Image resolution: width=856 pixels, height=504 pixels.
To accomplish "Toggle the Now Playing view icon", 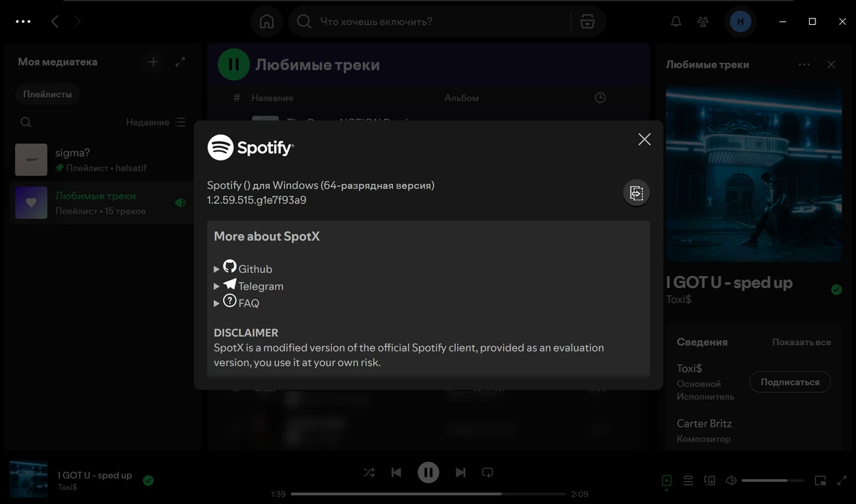I will click(666, 480).
